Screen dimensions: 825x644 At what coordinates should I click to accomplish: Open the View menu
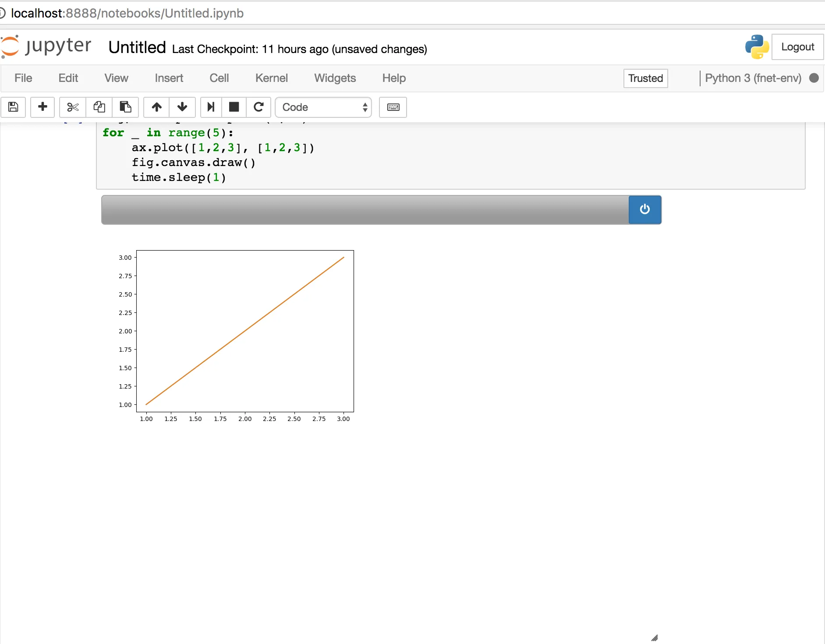coord(116,78)
